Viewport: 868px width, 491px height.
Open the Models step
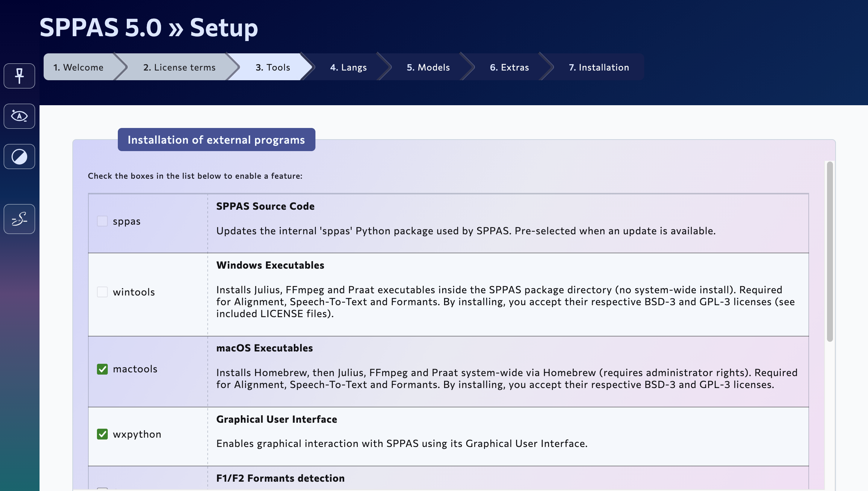[428, 67]
